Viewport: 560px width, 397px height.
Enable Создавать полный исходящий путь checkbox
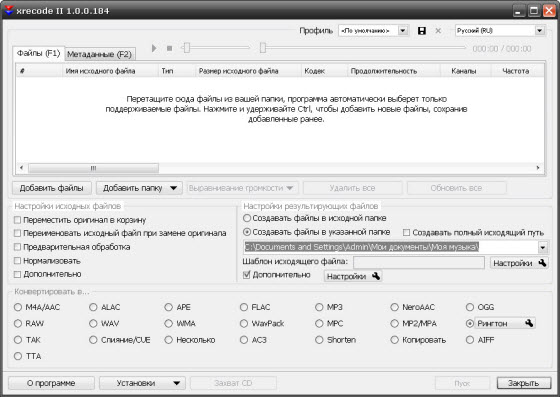tap(406, 232)
